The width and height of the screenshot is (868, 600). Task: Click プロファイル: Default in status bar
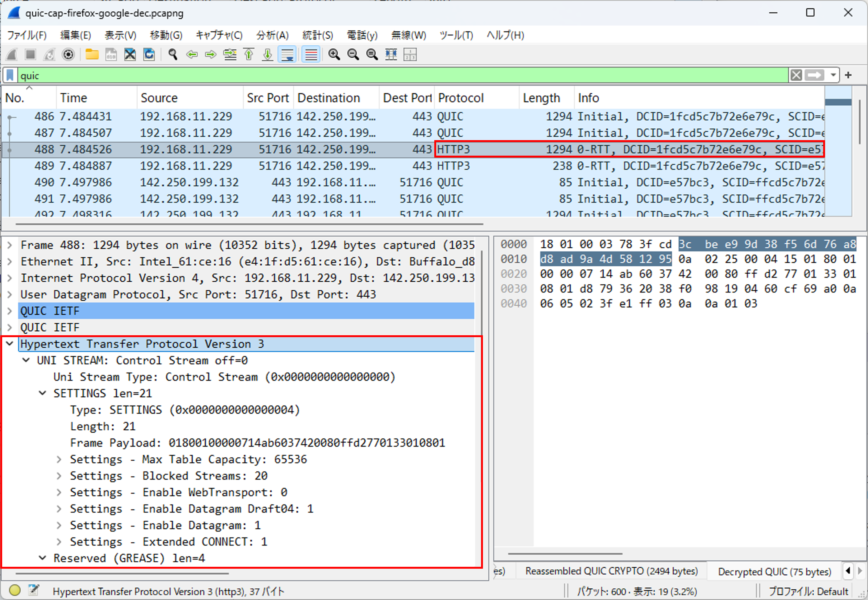tap(808, 591)
